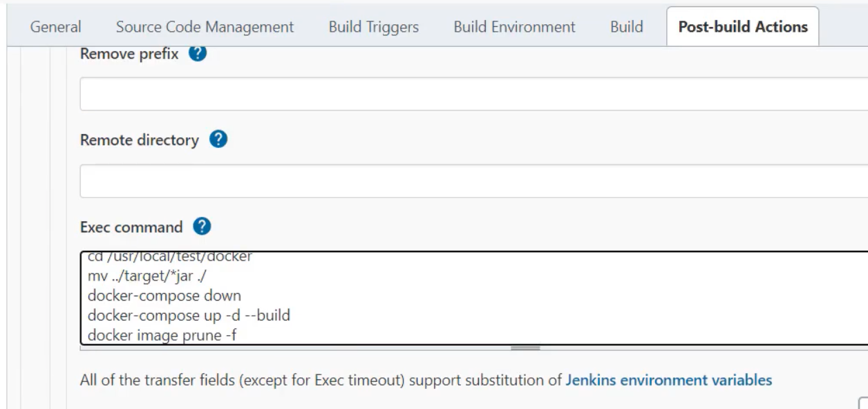Open help for Remove prefix field
868x409 pixels.
click(x=198, y=54)
